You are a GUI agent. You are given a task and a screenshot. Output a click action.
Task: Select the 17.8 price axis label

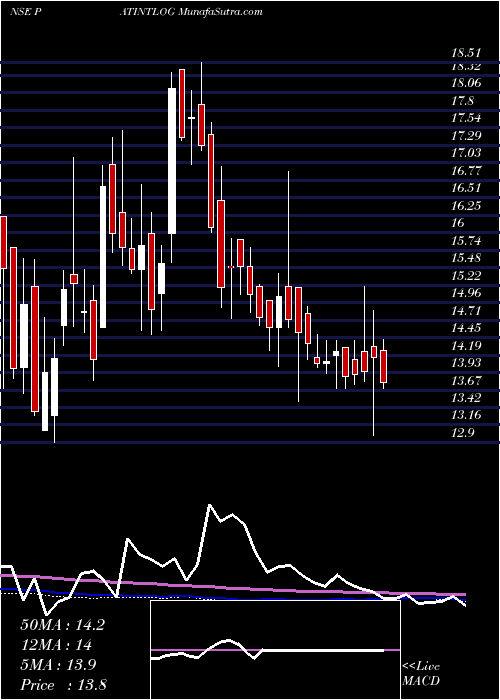point(463,100)
